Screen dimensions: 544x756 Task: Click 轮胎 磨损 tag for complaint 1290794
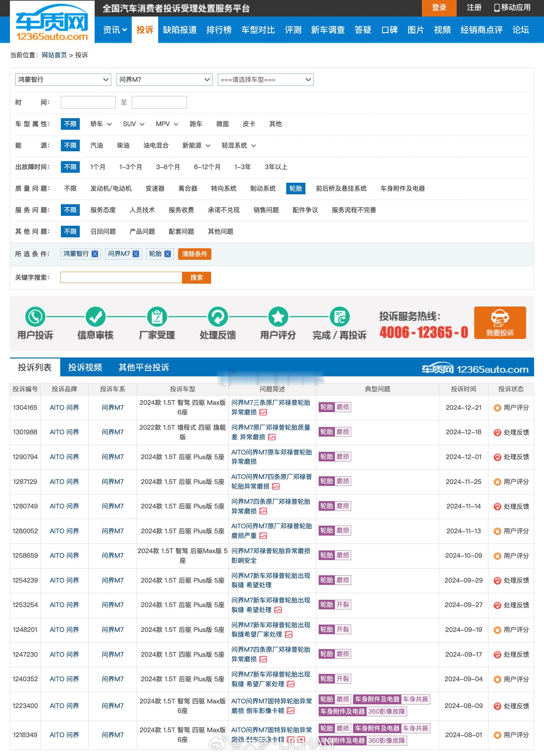335,457
